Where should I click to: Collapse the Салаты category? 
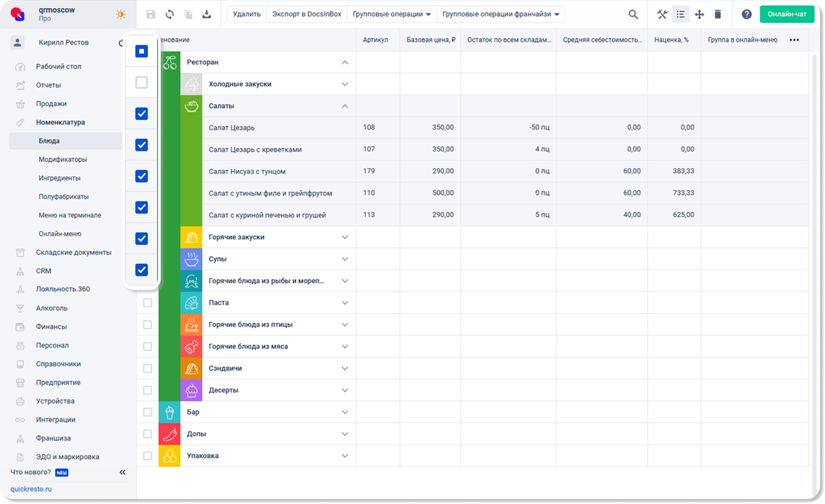pos(344,106)
